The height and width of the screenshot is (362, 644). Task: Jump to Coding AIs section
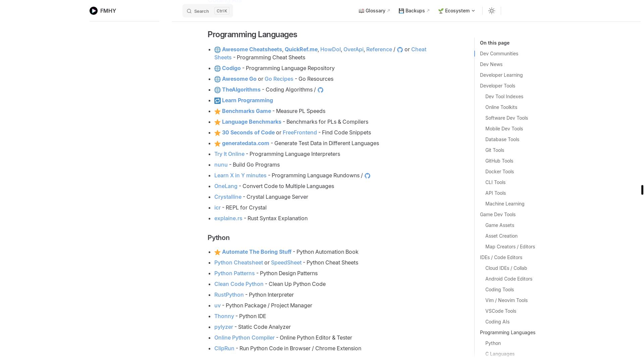point(497,322)
